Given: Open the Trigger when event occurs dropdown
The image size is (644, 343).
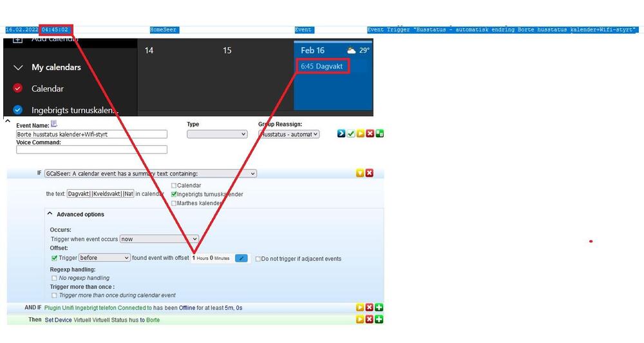Looking at the screenshot, I should [159, 239].
